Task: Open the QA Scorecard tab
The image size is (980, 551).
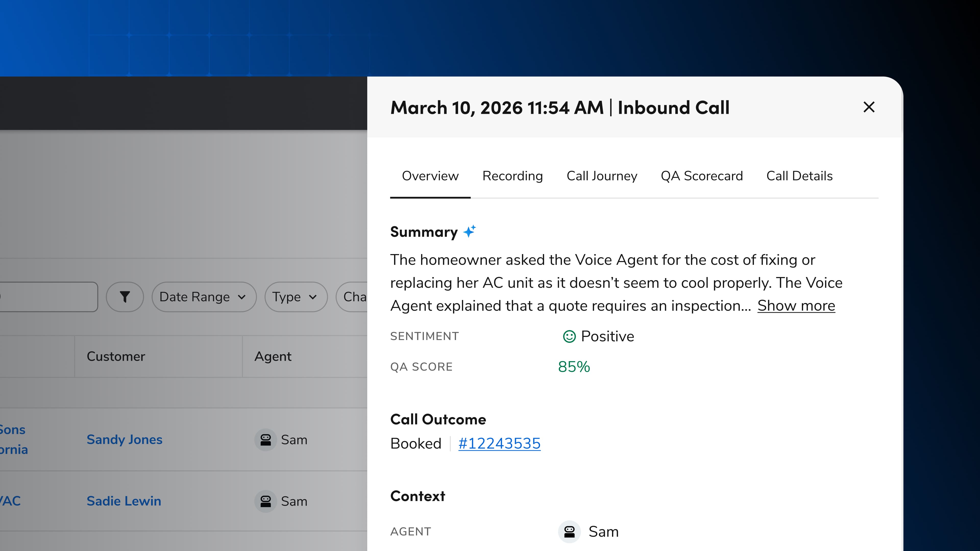Action: (x=702, y=176)
